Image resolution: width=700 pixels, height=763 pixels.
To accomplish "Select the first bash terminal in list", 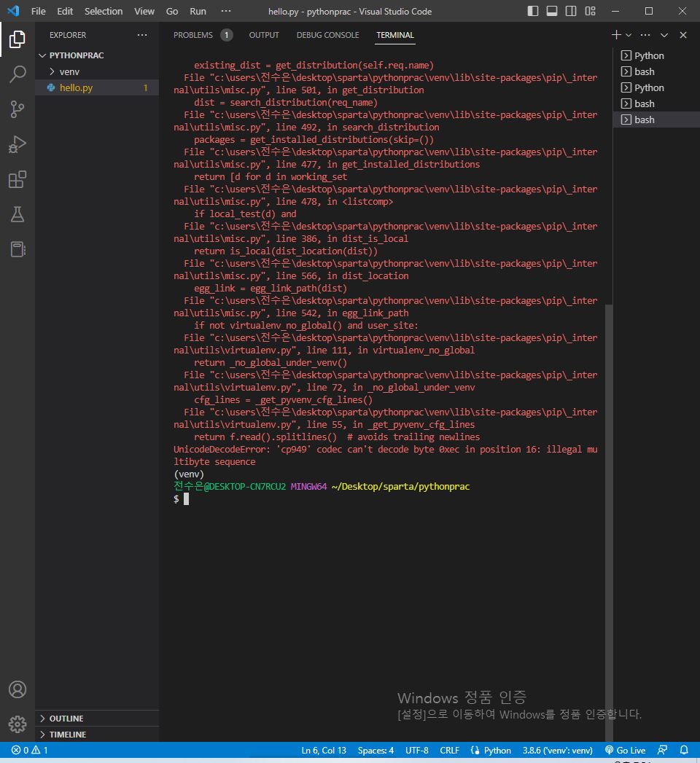I will (x=656, y=71).
